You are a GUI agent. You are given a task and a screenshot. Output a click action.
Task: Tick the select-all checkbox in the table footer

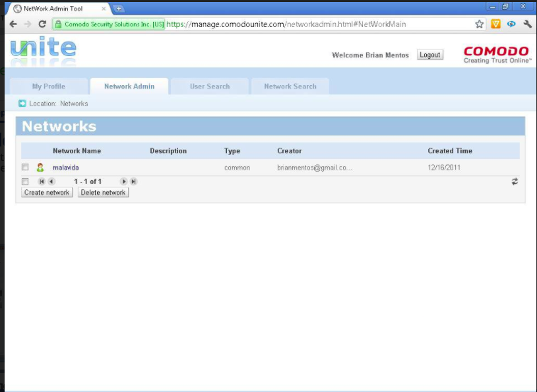pyautogui.click(x=25, y=181)
